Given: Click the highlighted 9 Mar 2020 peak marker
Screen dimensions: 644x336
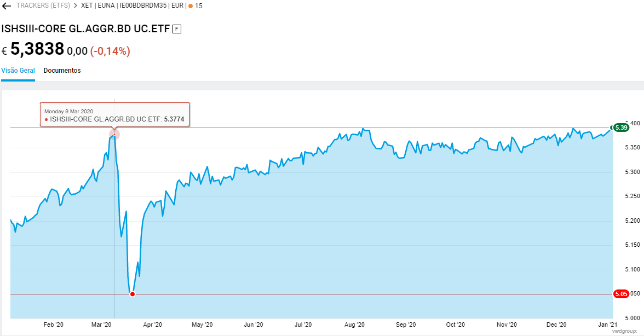Looking at the screenshot, I should pos(114,134).
